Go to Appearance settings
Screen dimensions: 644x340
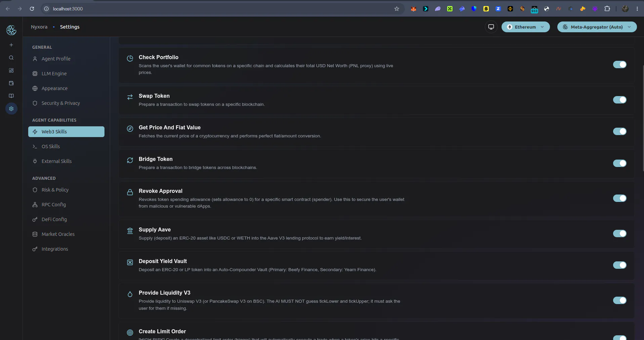66,88
